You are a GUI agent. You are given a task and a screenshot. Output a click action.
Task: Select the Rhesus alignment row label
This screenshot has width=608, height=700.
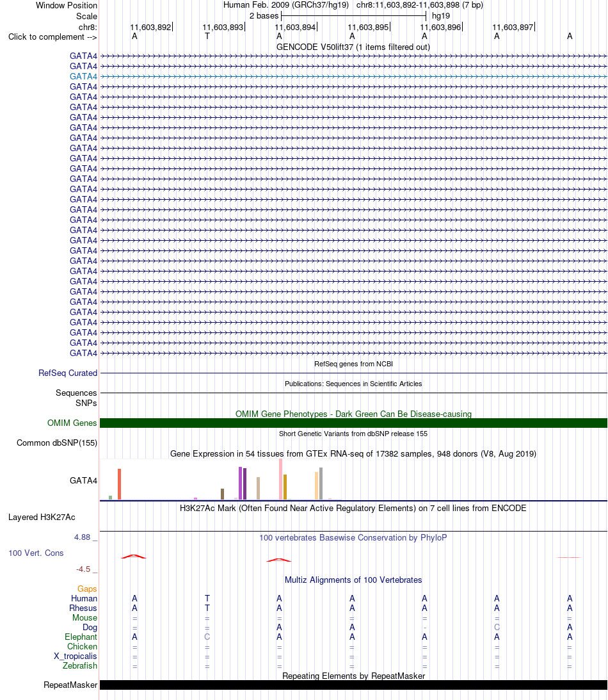83,608
